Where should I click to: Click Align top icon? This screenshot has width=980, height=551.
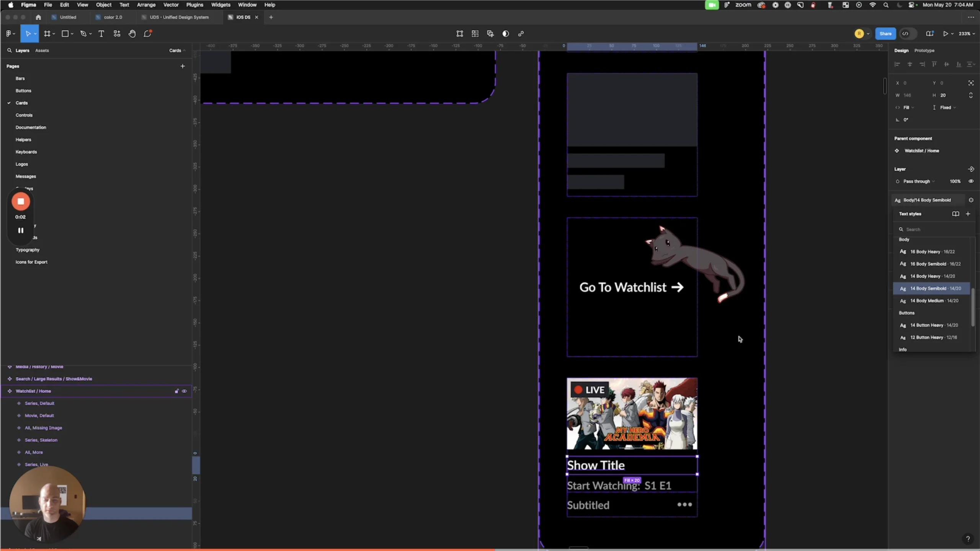point(934,64)
